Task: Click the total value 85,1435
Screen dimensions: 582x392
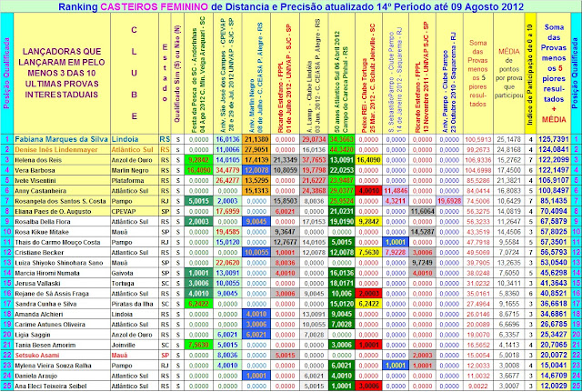Action: pos(554,201)
